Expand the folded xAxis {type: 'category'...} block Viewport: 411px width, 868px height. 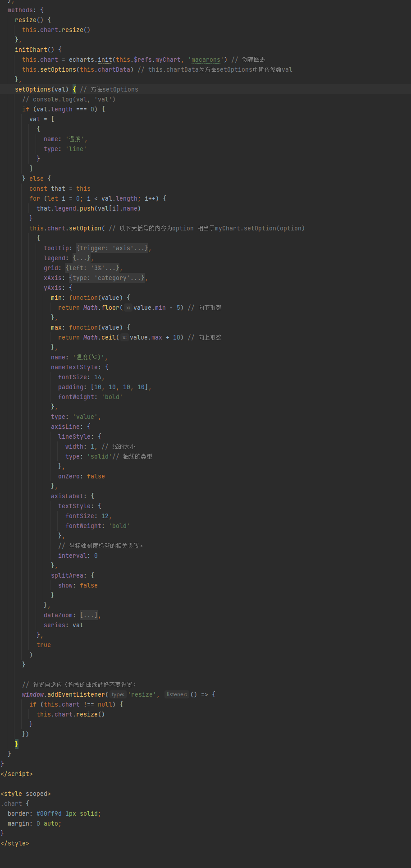click(x=107, y=278)
